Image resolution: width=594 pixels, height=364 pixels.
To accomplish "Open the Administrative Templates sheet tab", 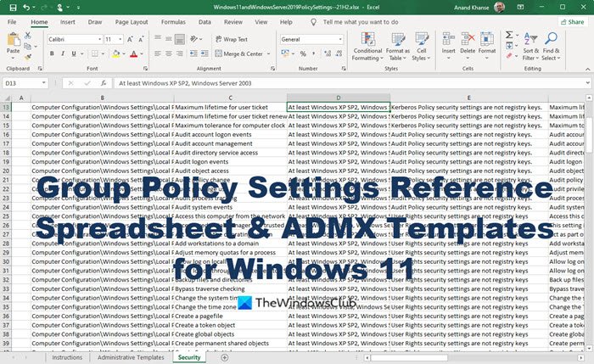I will coord(131,357).
